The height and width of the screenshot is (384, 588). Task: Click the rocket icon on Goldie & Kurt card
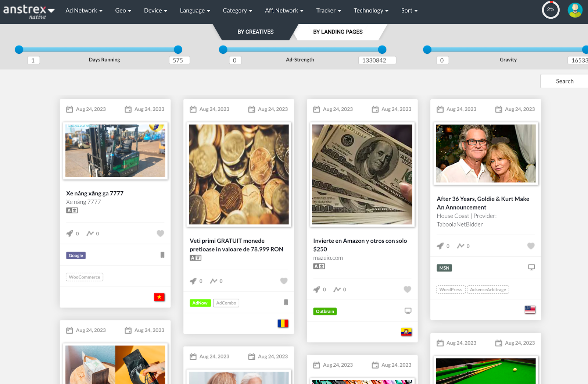coord(440,246)
